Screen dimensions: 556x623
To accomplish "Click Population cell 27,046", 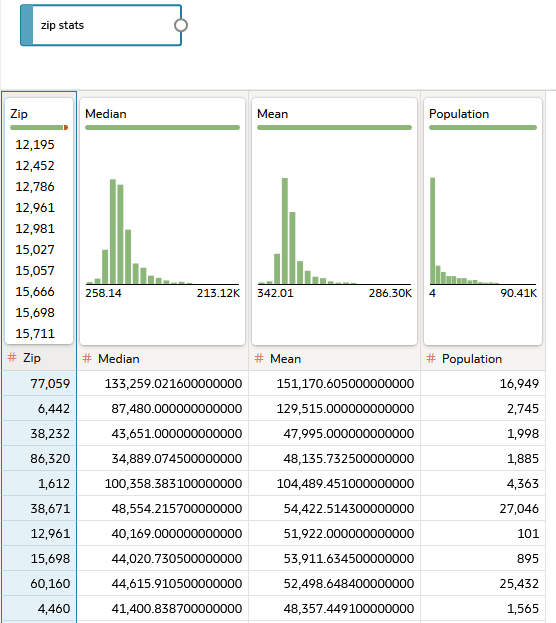I will 483,509.
